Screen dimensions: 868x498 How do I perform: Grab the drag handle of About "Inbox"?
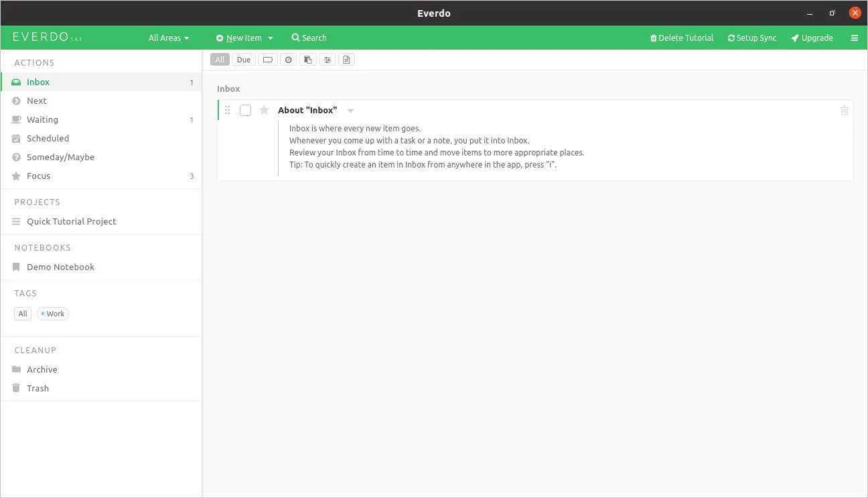click(227, 110)
